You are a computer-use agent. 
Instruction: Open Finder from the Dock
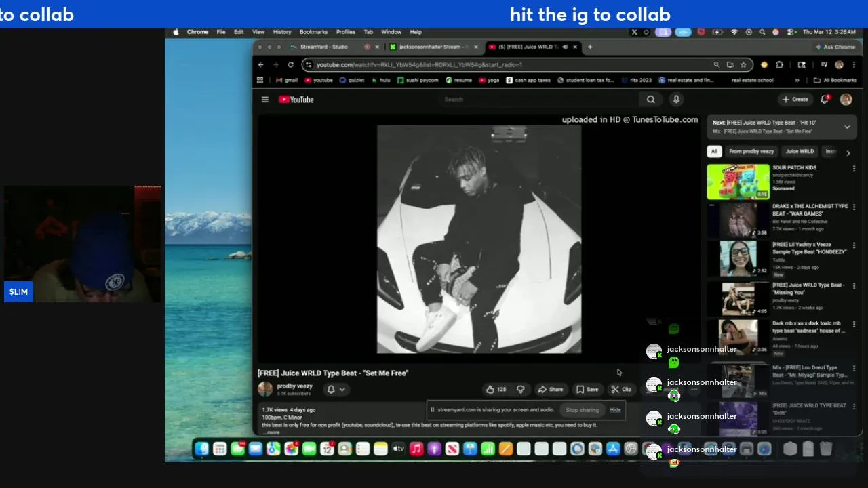point(202,449)
